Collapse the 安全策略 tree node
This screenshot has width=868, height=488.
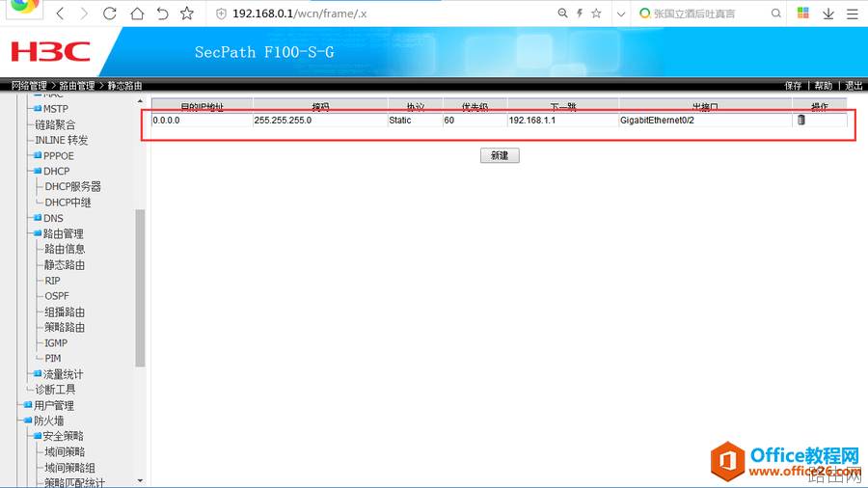pyautogui.click(x=38, y=436)
